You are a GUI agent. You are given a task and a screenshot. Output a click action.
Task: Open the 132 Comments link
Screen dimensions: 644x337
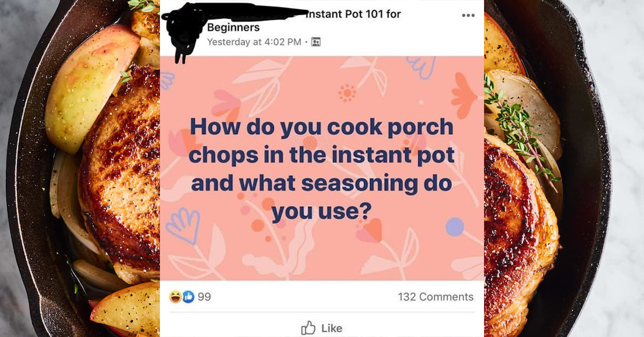click(x=436, y=297)
